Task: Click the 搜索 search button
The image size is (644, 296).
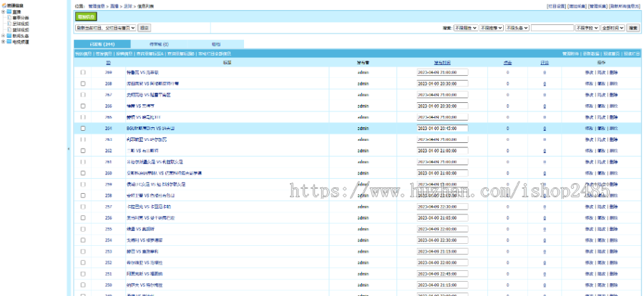Action: (633, 28)
